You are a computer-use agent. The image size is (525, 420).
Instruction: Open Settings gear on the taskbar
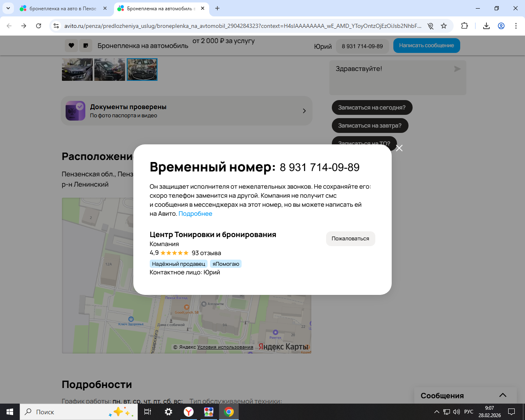click(169, 412)
